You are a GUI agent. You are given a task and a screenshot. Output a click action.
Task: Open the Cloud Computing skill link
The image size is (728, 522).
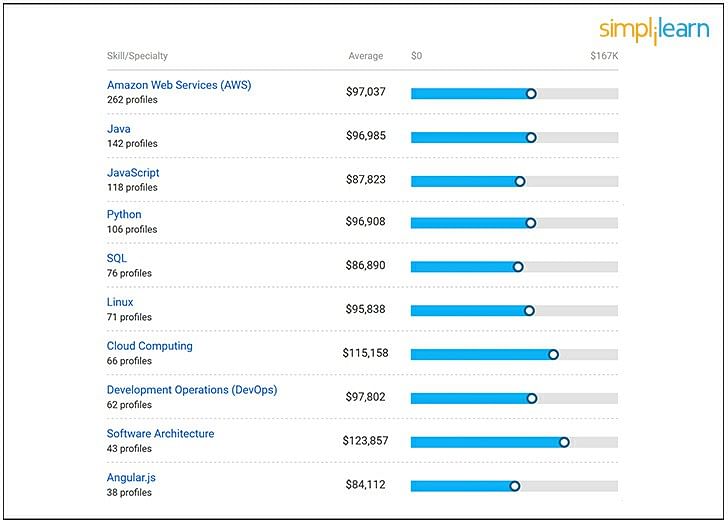[x=150, y=346]
